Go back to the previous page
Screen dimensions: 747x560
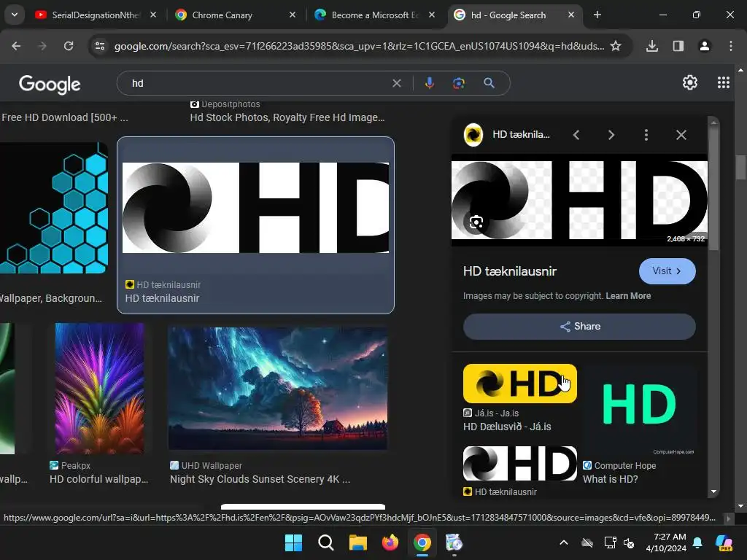pos(16,46)
